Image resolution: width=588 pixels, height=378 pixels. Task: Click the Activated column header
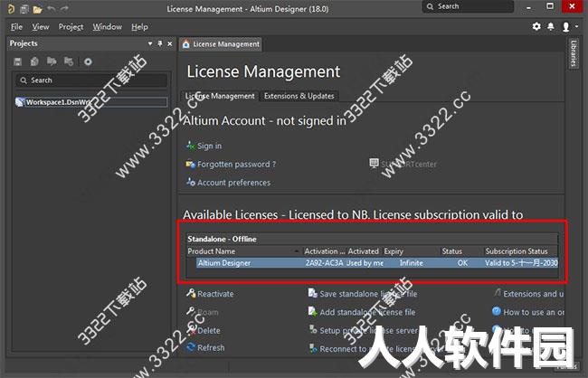(363, 251)
